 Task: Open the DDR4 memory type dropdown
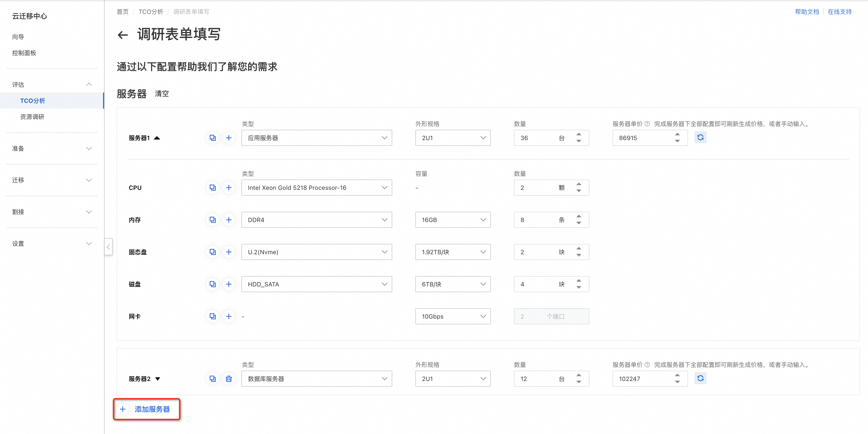[316, 220]
